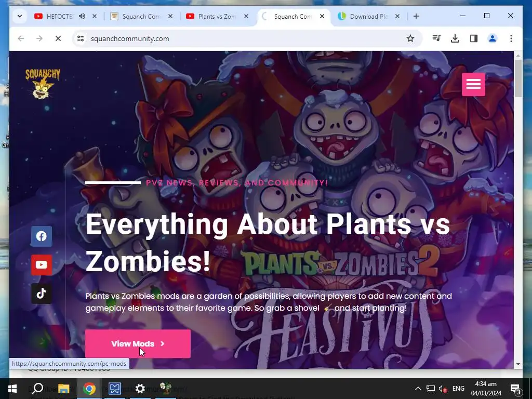
Task: Open the Chrome profile icon
Action: (x=493, y=38)
